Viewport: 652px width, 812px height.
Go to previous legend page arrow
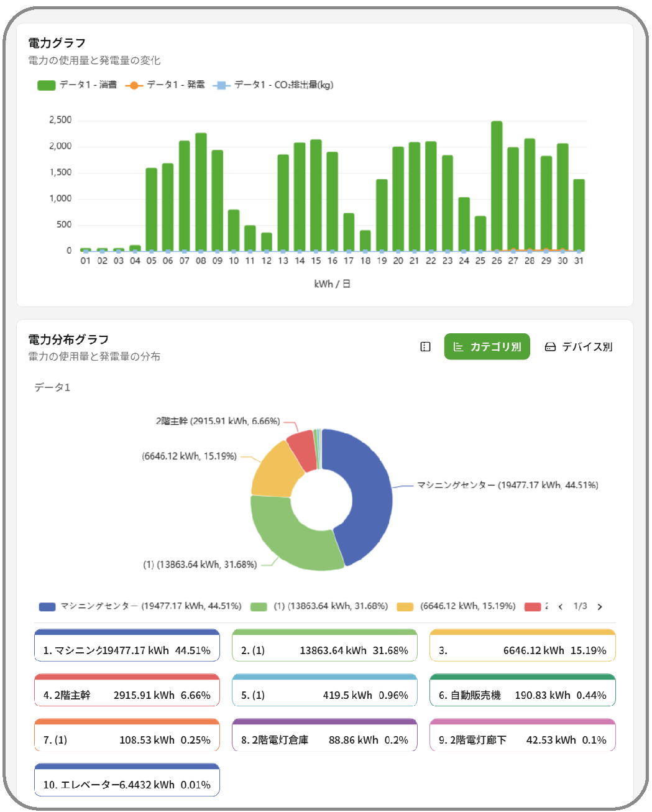(x=561, y=607)
